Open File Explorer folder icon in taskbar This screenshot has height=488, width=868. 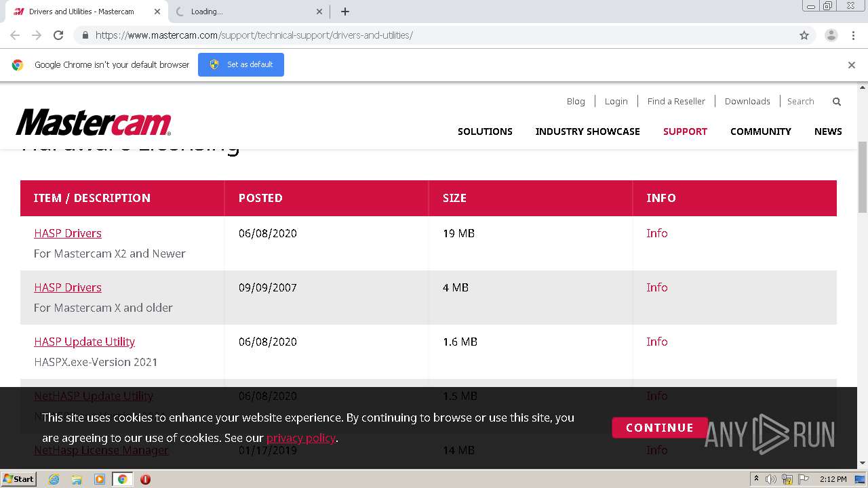77,479
